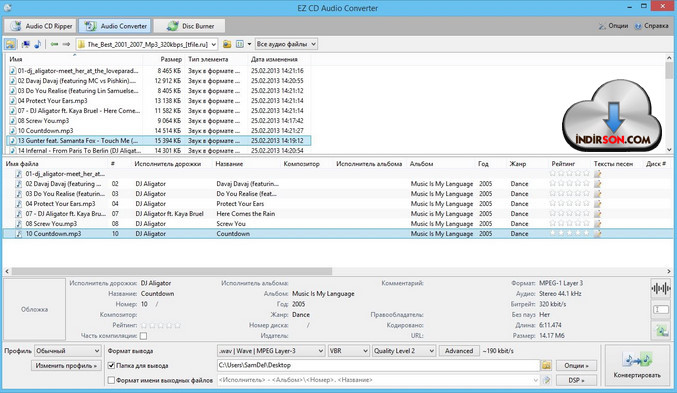Open the Quality Level 2 dropdown

point(404,351)
